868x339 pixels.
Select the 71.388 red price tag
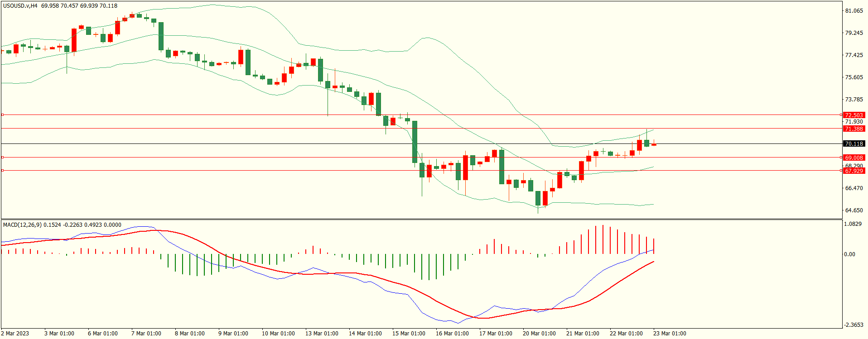point(854,129)
